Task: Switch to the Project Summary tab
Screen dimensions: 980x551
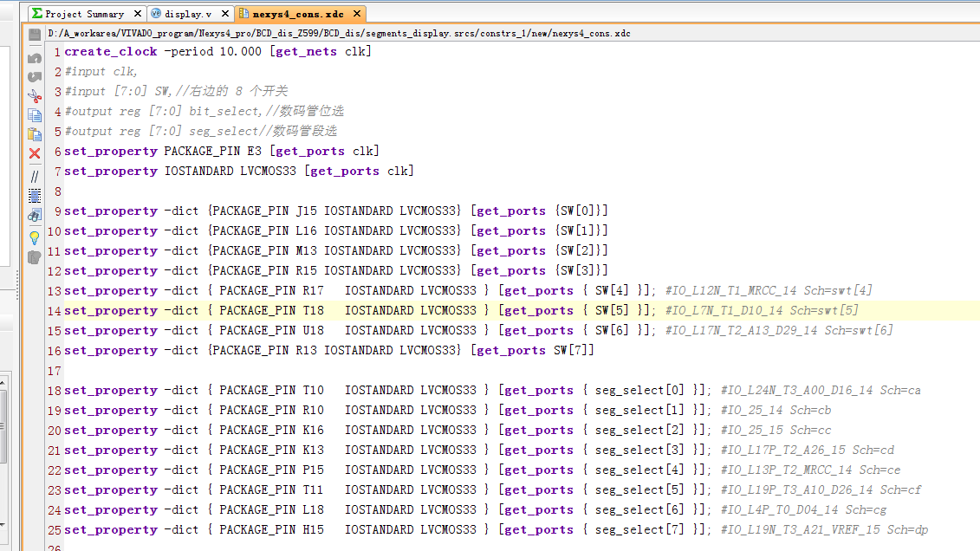Action: [85, 14]
